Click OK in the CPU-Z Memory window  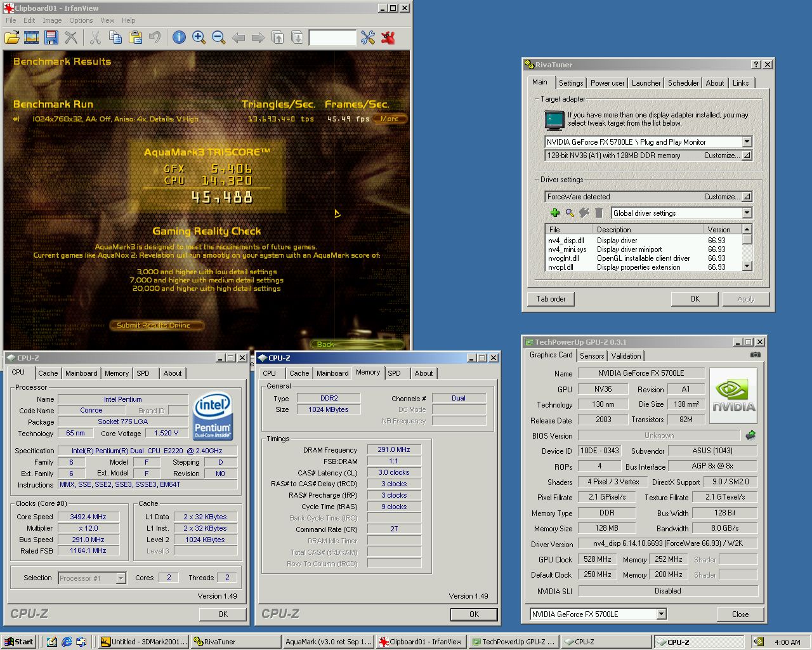474,614
